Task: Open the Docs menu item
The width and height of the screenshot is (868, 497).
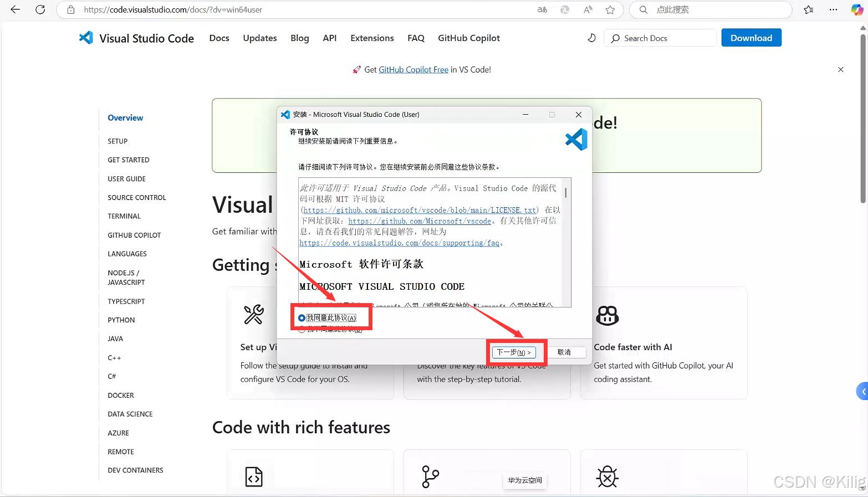Action: point(219,38)
